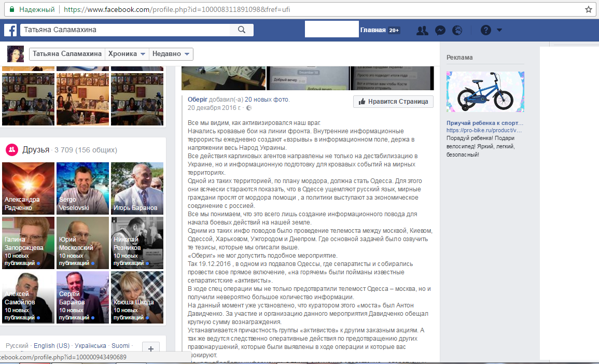Viewport: 599px width, 364px height.
Task: Click Нравится Страница like button
Action: point(393,102)
